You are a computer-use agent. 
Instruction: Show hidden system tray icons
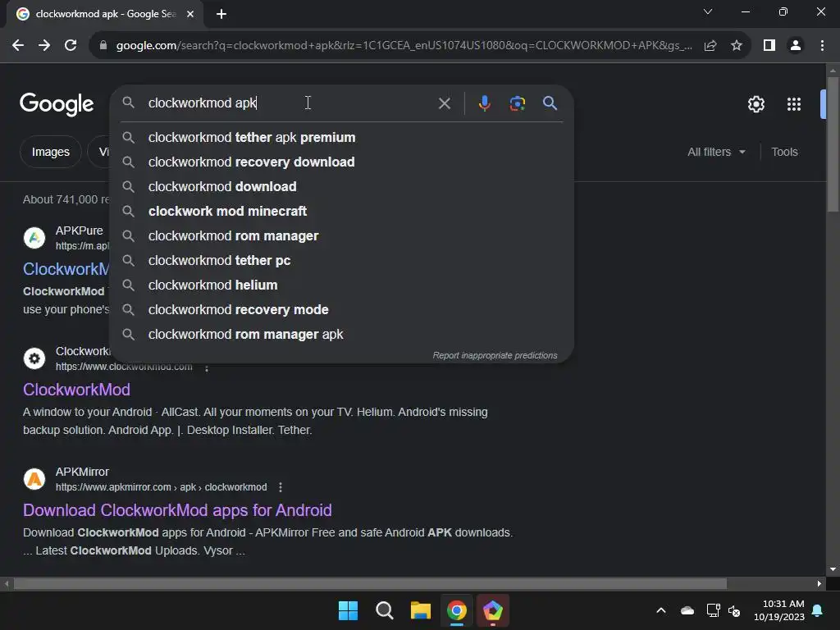pos(661,610)
